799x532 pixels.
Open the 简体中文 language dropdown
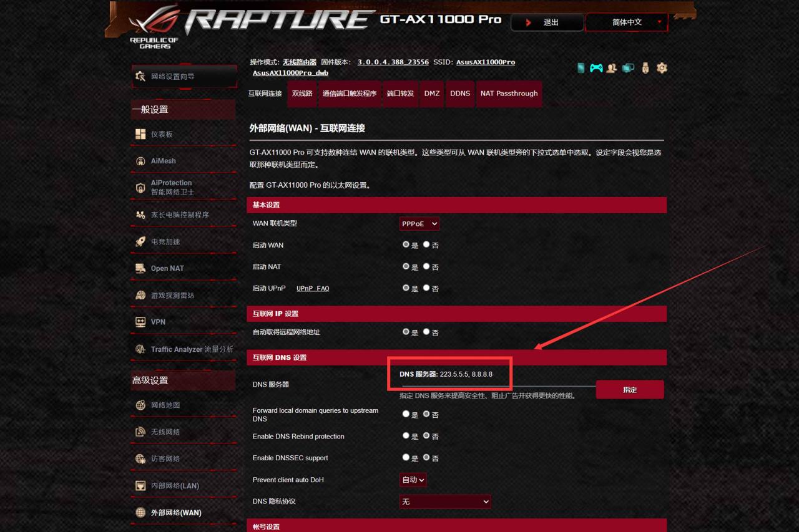(627, 22)
